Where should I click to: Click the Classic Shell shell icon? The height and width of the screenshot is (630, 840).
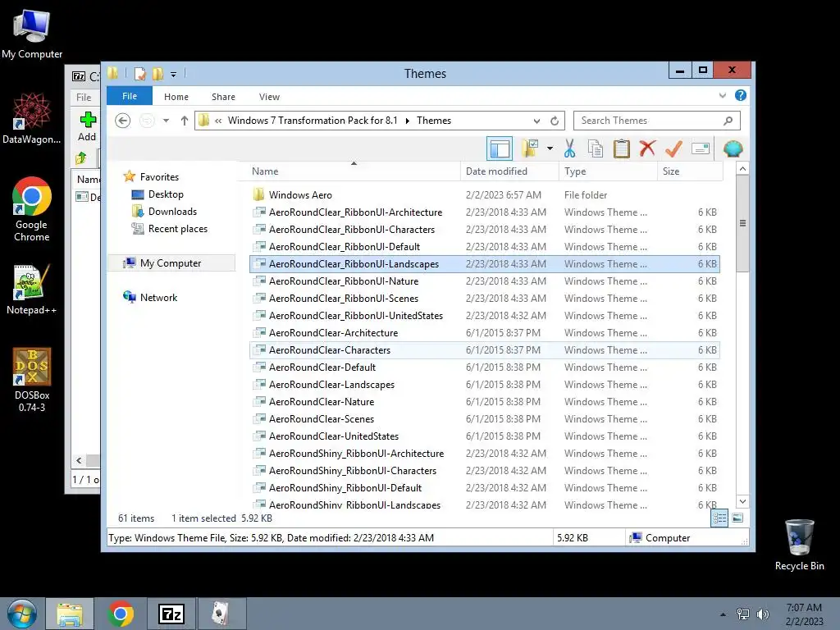point(733,148)
